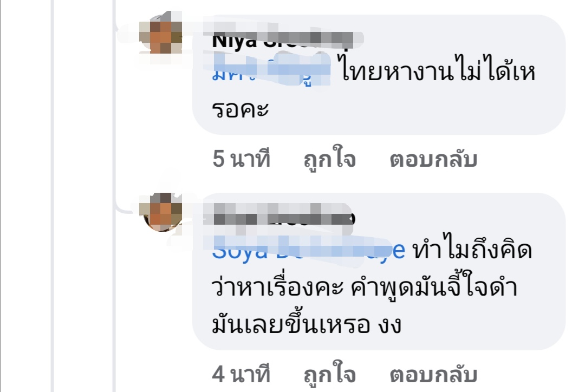Reply (ตอบกลับ) to the 4 นาที comment
The image size is (585, 392).
433,374
